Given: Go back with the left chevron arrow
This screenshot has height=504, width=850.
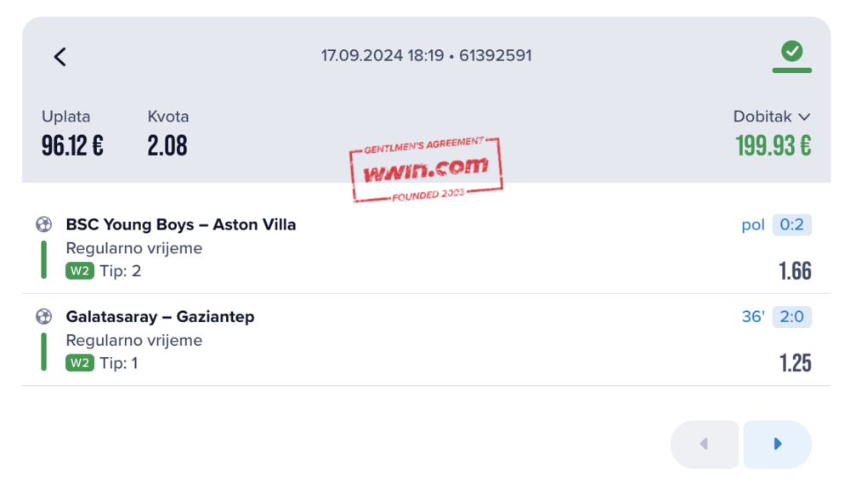Looking at the screenshot, I should (x=59, y=57).
